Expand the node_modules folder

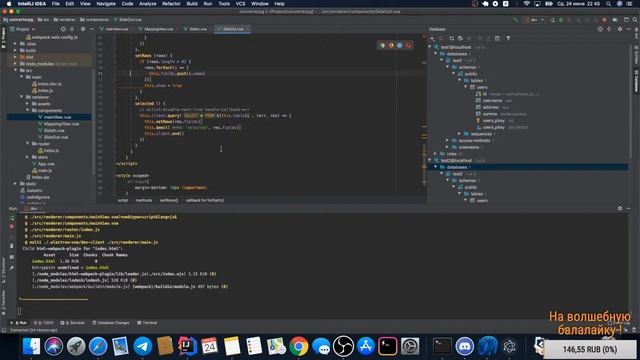point(16,64)
